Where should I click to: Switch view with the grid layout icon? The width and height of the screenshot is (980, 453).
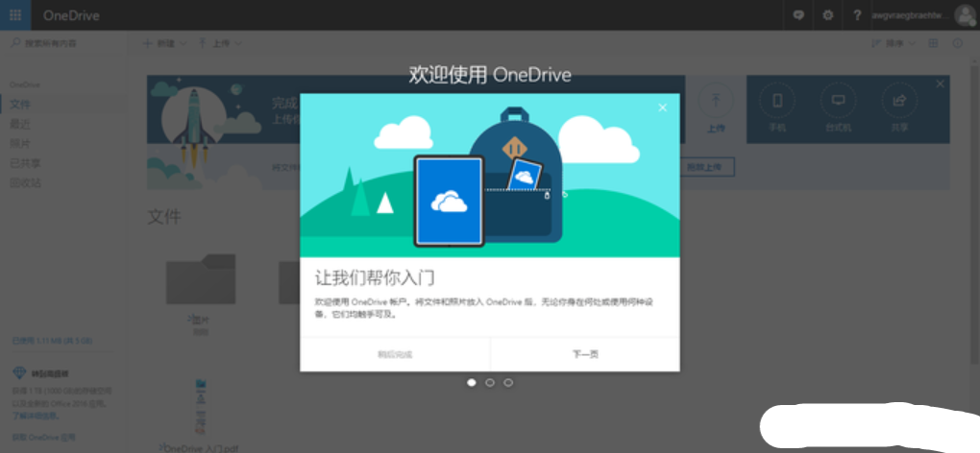click(933, 43)
